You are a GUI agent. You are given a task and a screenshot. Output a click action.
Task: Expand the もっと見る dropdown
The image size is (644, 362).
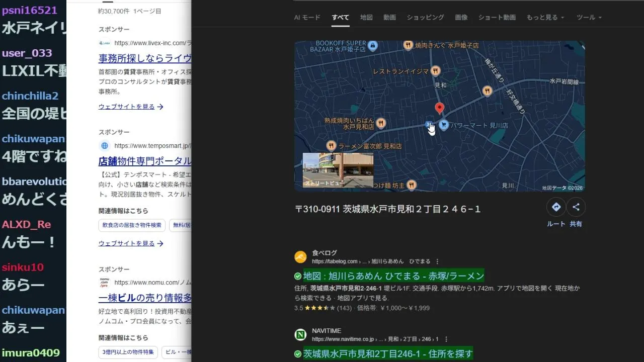[545, 17]
